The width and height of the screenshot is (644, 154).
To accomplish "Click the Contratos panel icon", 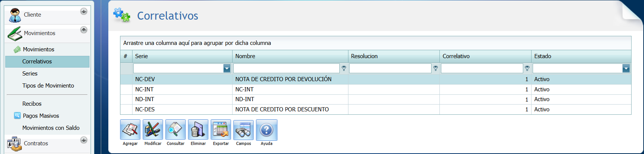I will [14, 144].
